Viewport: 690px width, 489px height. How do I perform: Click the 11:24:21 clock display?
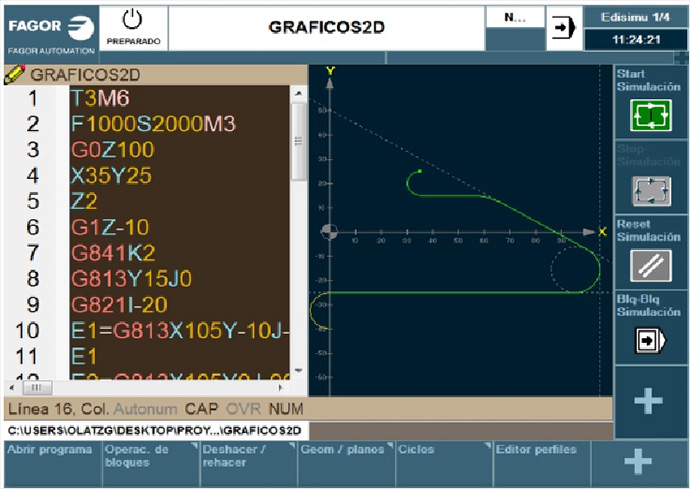635,40
